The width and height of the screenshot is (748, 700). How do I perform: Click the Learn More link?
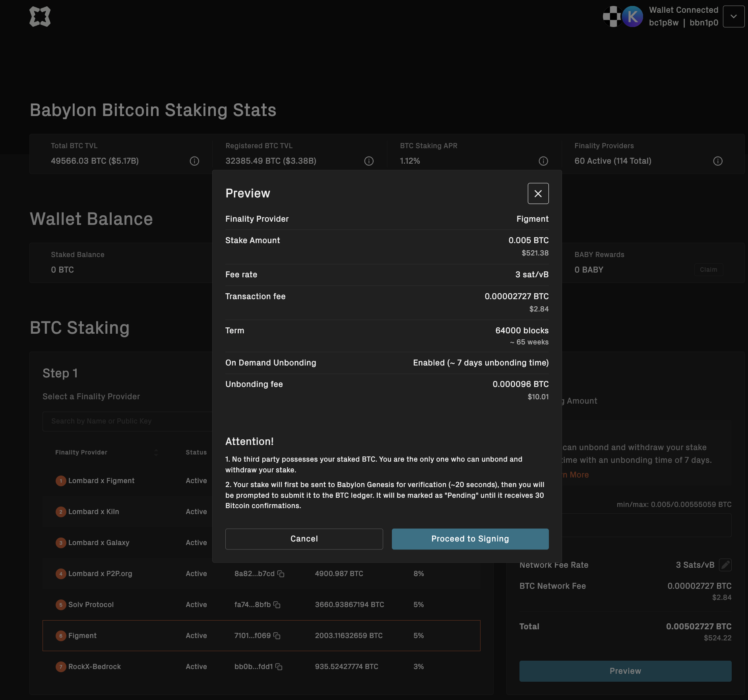click(x=575, y=475)
